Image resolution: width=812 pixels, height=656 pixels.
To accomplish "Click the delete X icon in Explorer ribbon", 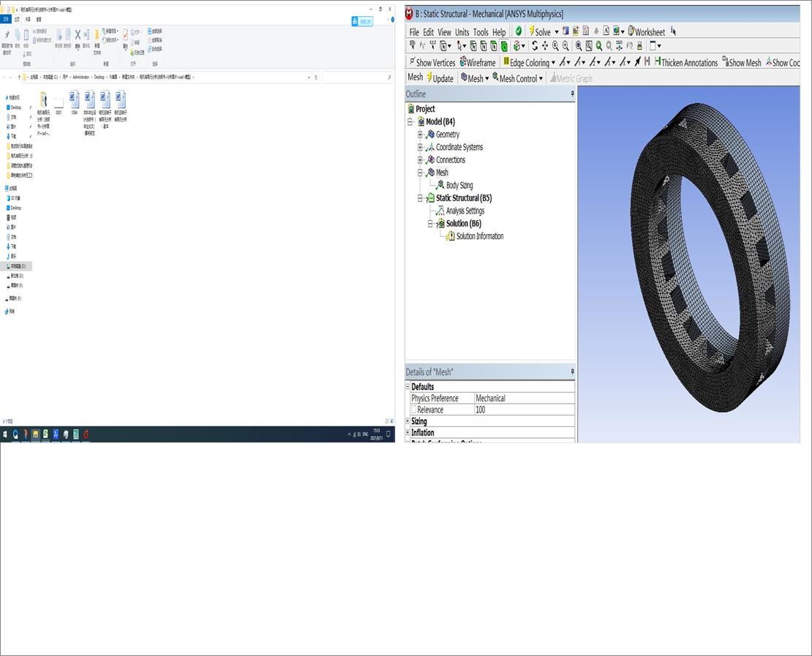I will coord(78,34).
